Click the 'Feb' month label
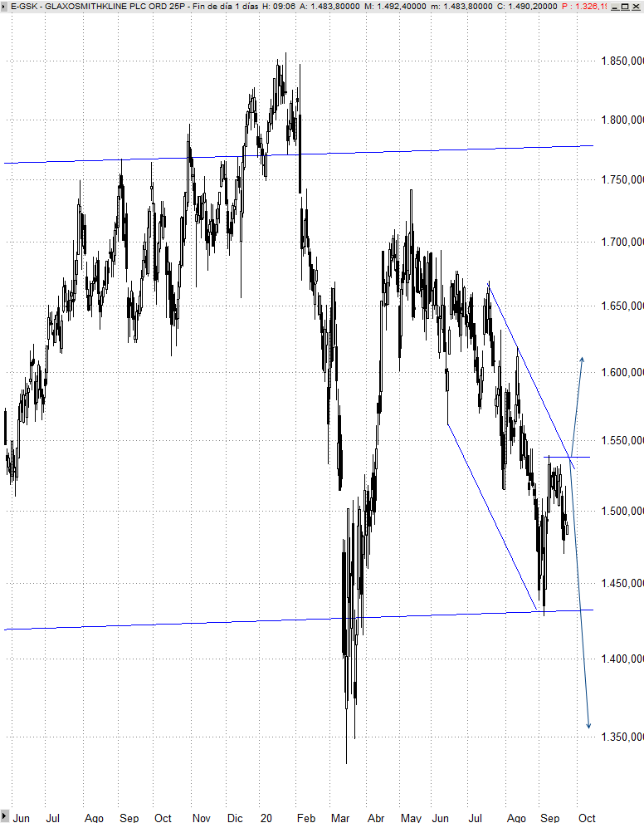Image resolution: width=644 pixels, height=823 pixels. click(x=305, y=817)
